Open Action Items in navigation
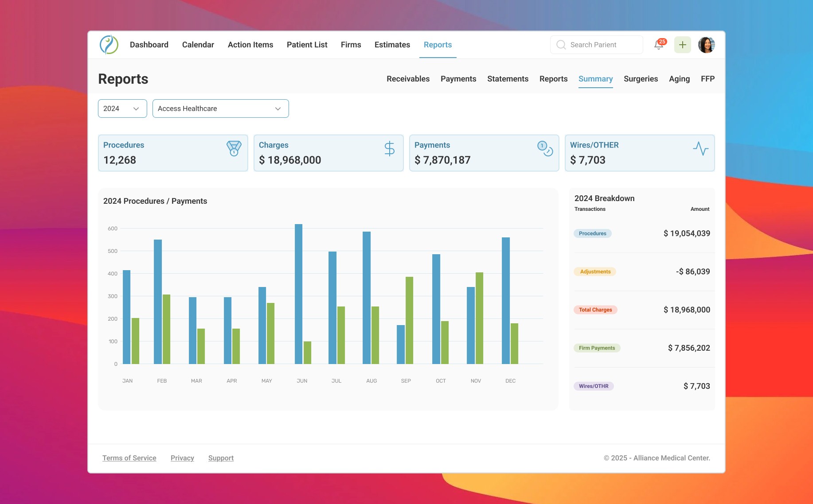Image resolution: width=813 pixels, height=504 pixels. click(x=250, y=45)
